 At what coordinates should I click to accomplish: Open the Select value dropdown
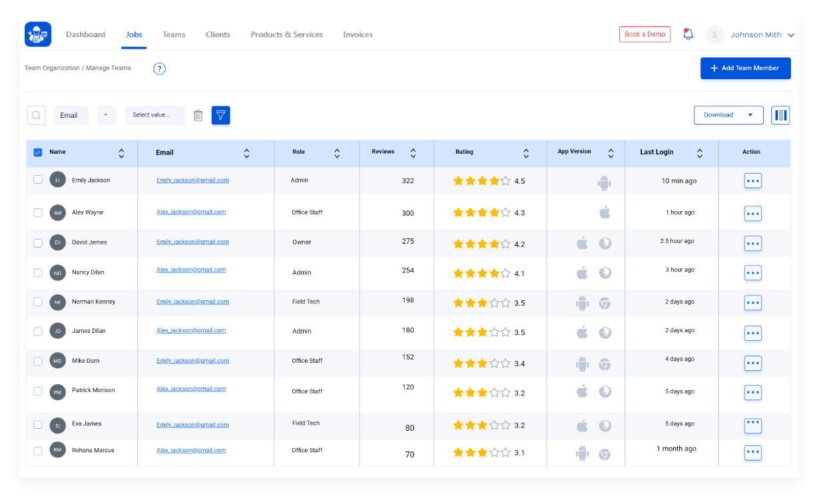tap(155, 115)
